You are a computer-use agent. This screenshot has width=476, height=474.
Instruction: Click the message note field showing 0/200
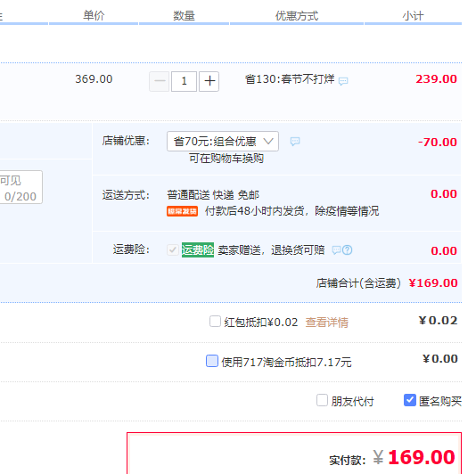[21, 187]
